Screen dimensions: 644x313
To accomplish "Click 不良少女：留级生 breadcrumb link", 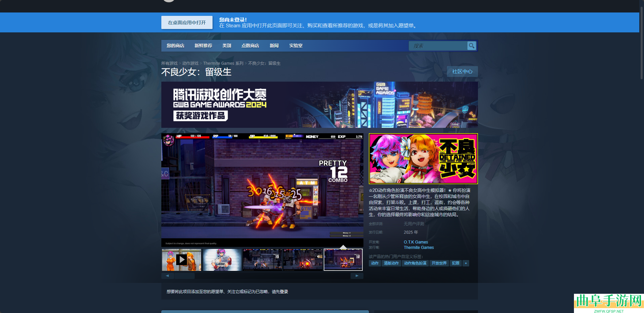I will point(264,63).
